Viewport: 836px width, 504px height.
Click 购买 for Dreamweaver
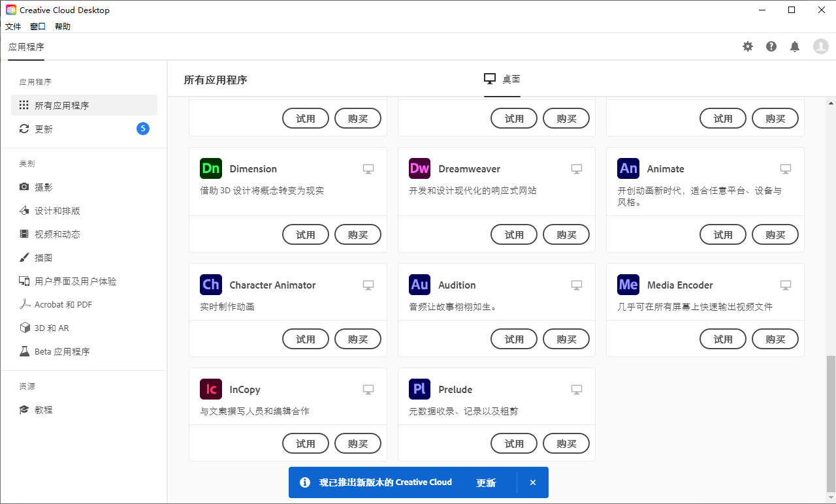pyautogui.click(x=566, y=234)
